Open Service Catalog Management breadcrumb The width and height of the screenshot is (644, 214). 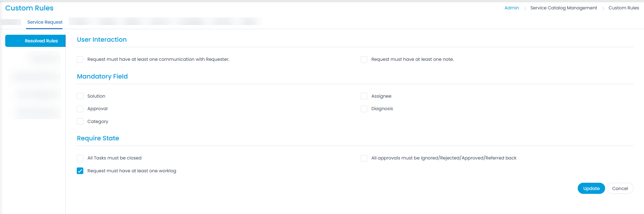(564, 8)
